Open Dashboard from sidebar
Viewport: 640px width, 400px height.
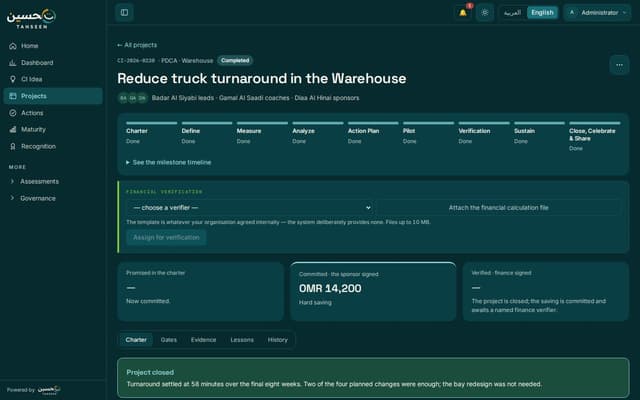53,62
